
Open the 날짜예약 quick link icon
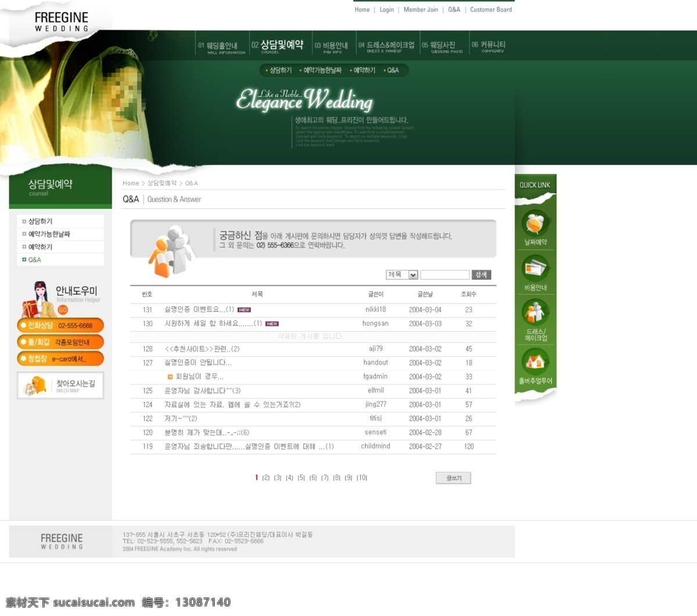pyautogui.click(x=534, y=224)
